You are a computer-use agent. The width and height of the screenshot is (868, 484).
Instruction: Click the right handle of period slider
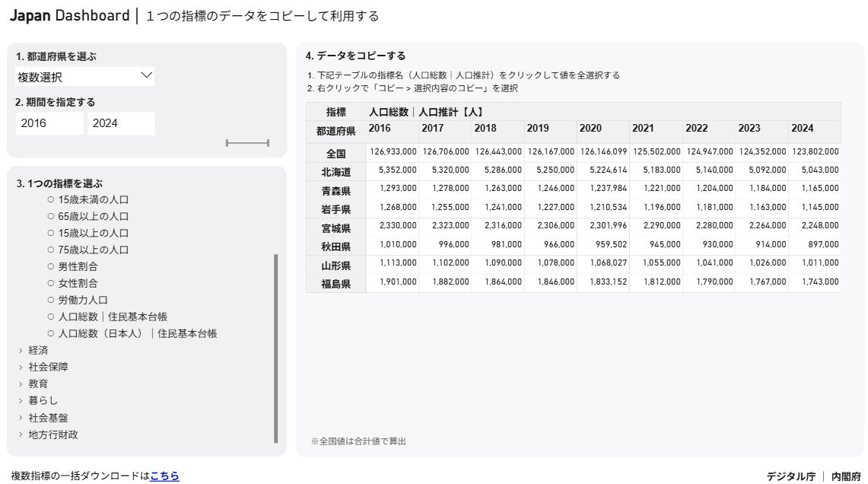click(269, 143)
